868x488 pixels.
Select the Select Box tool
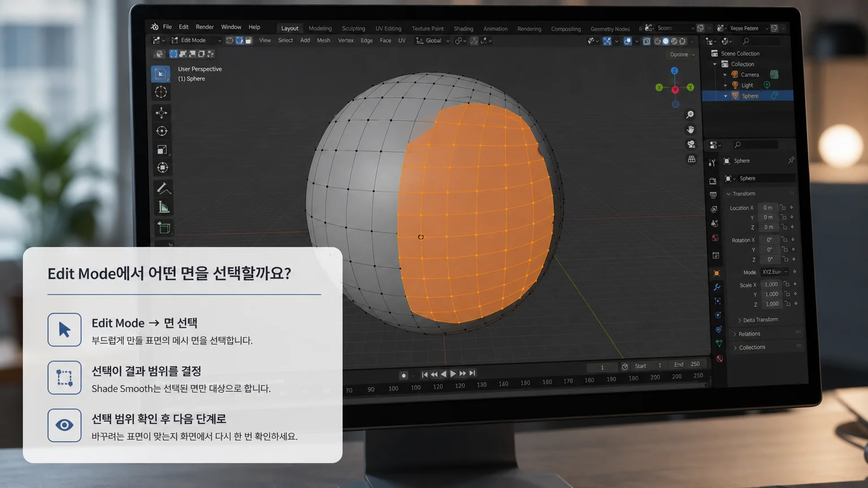coord(161,74)
